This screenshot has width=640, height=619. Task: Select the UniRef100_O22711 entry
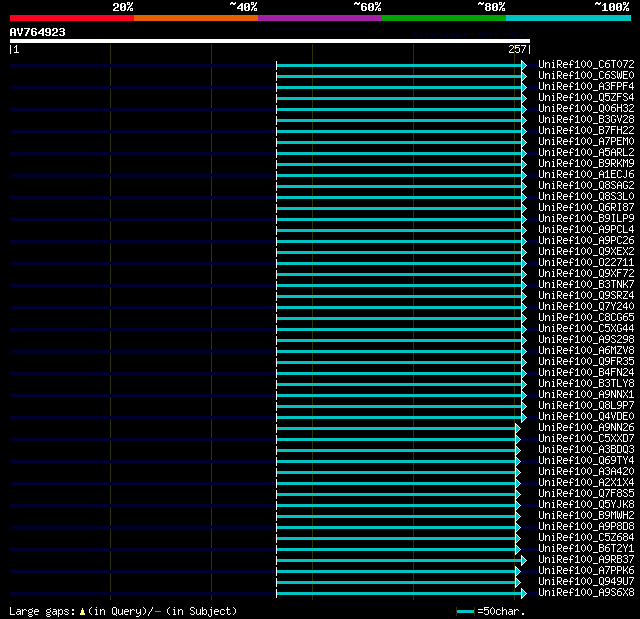click(586, 263)
